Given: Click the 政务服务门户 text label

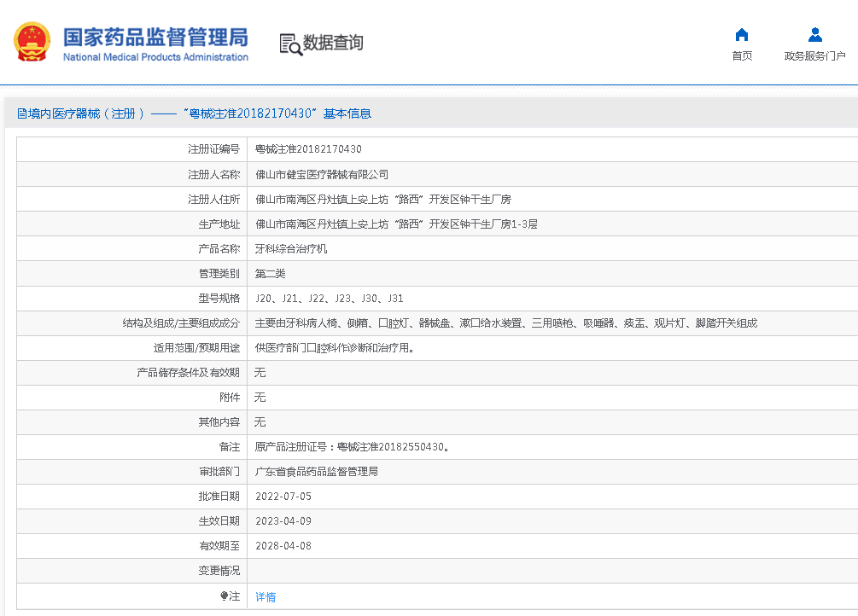Looking at the screenshot, I should click(x=814, y=56).
